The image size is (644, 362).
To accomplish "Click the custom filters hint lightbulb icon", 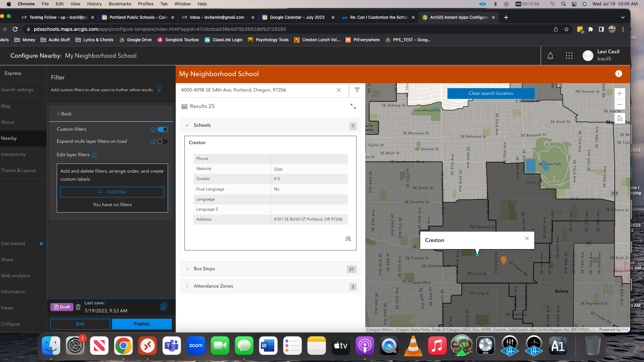I will pos(159,89).
